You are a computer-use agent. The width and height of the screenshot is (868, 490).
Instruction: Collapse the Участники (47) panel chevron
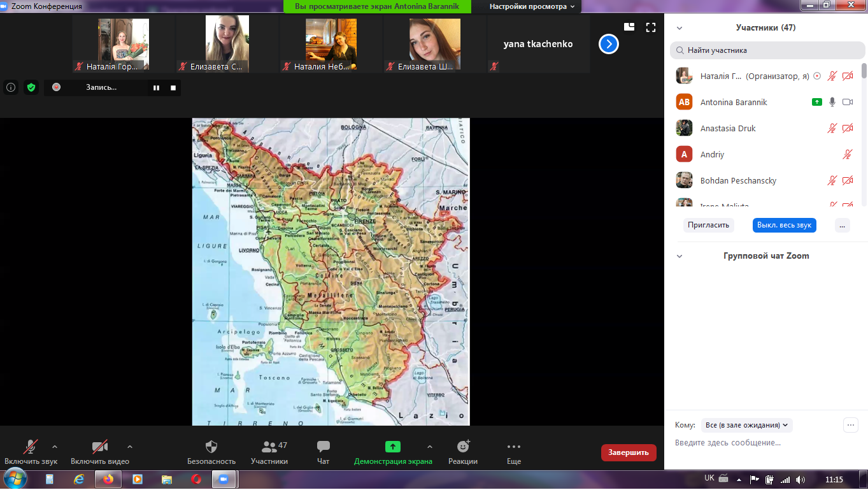pos(679,28)
